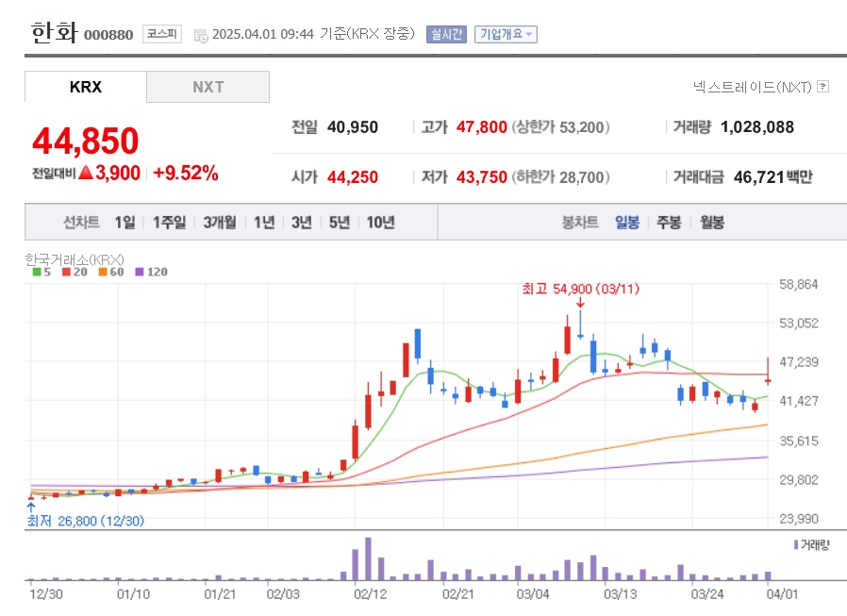Click the 코스피 market badge
Image resolution: width=847 pixels, height=616 pixels.
(162, 34)
